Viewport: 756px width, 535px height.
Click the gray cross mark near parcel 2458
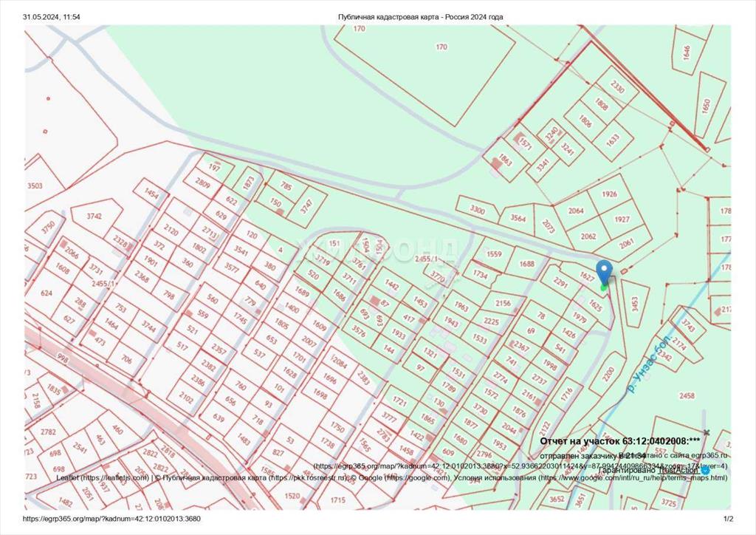707,432
